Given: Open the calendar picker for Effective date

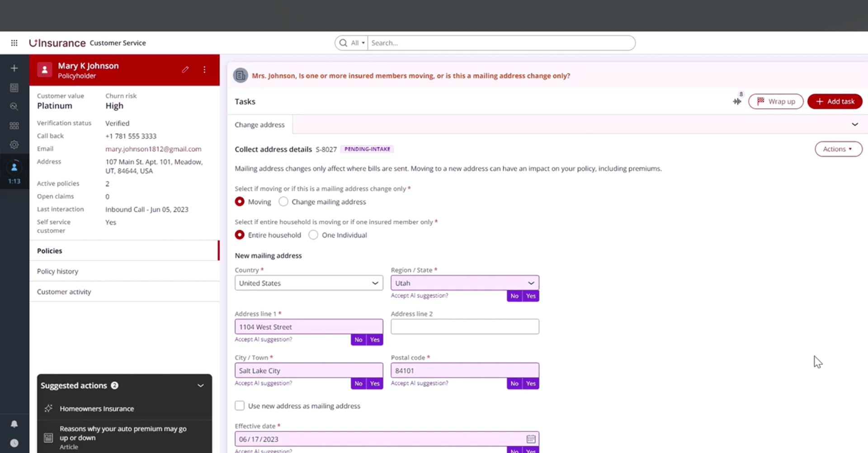Looking at the screenshot, I should coord(531,439).
